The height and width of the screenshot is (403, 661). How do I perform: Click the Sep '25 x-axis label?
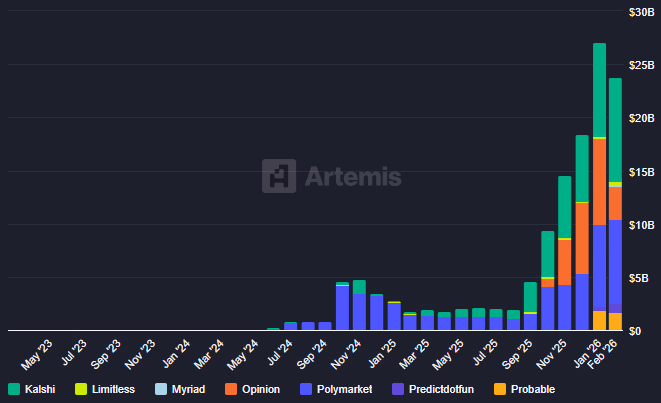[x=518, y=355]
